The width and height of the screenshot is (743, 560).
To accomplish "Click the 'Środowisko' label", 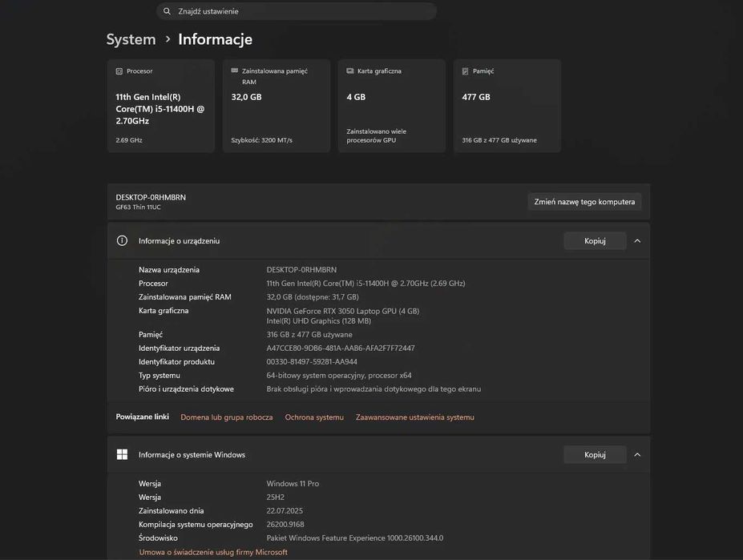I will click(x=158, y=538).
